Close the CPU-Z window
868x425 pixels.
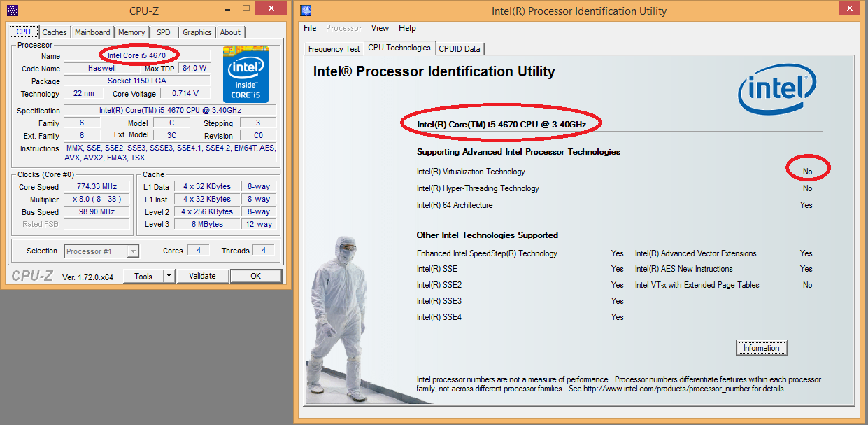pos(270,8)
